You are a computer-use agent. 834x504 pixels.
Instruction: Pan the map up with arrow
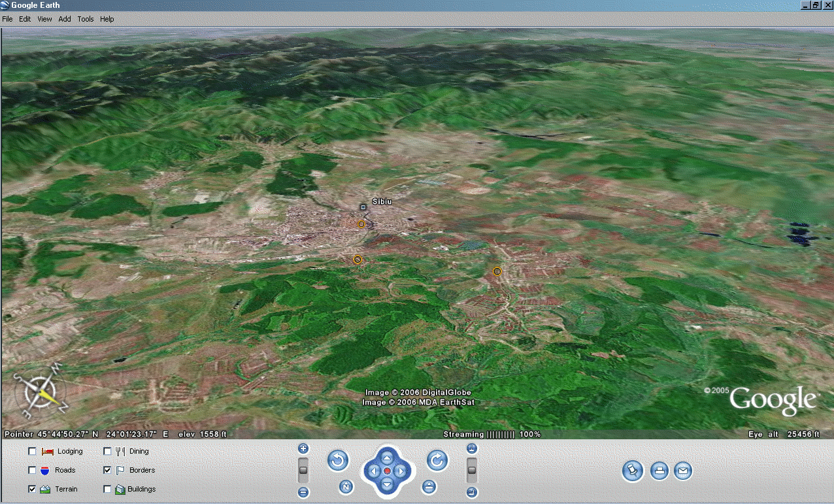pos(387,457)
